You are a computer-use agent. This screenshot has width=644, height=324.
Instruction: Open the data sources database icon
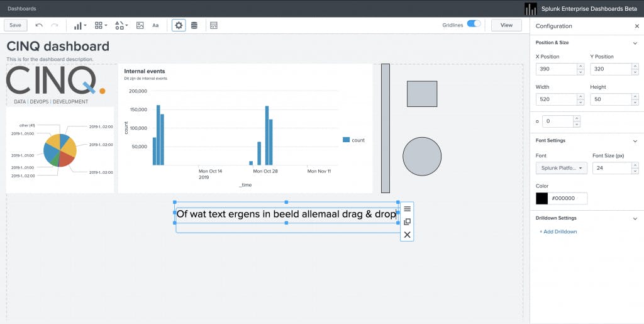194,25
